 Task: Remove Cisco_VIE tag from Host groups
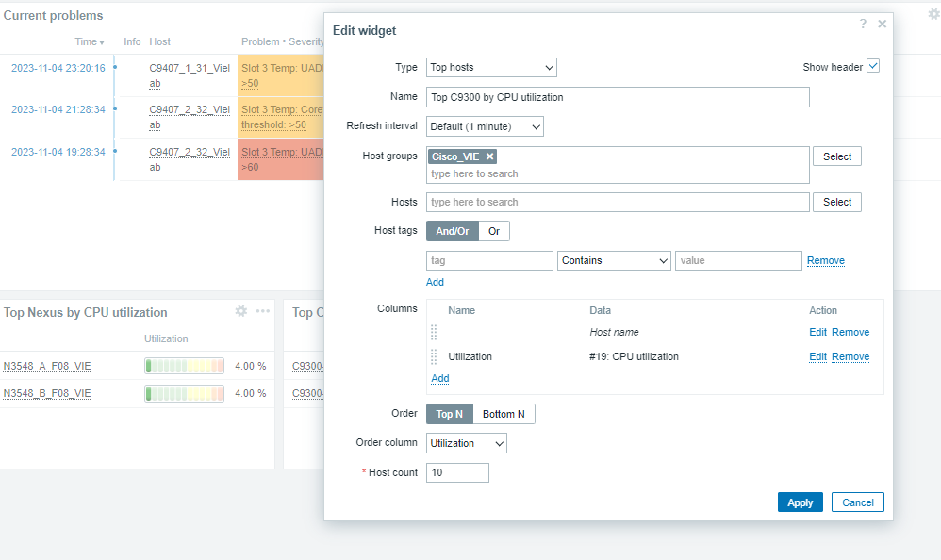(489, 156)
